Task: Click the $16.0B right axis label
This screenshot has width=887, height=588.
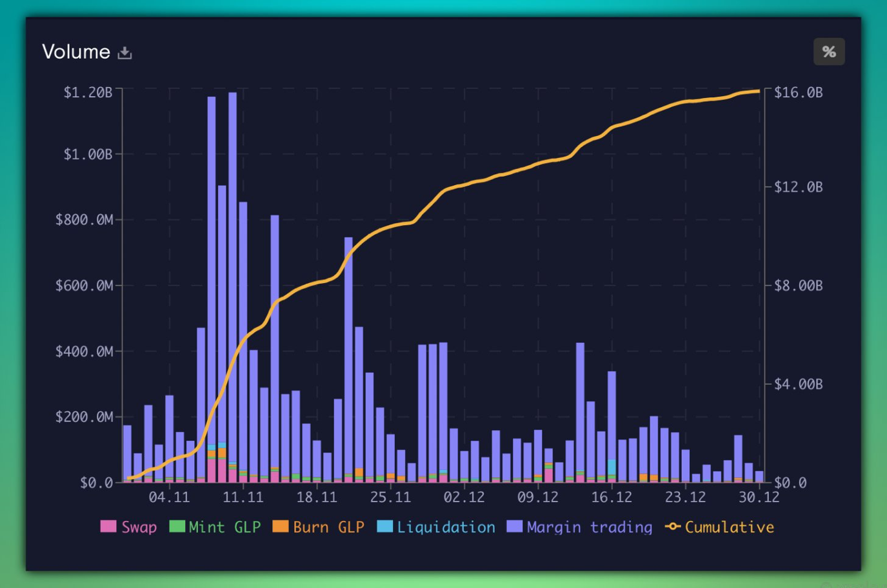Action: [x=798, y=92]
